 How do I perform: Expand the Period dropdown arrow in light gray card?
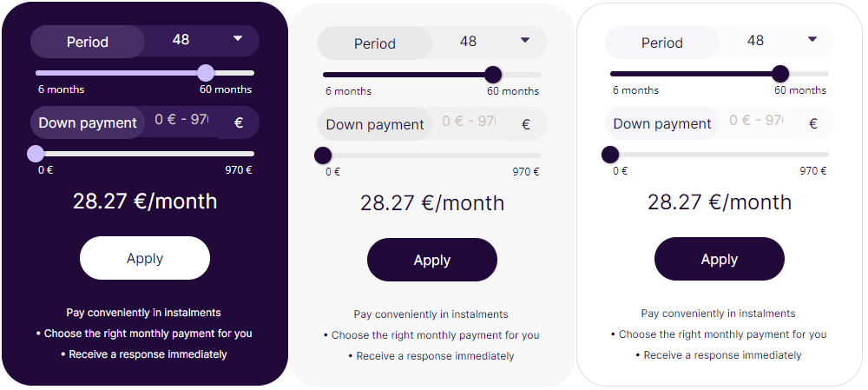tap(525, 40)
